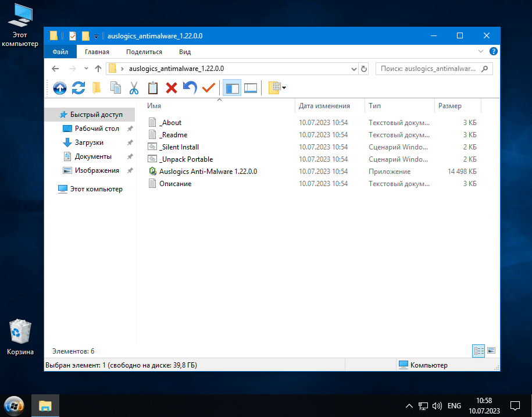Open Рабочий стол in navigation pane
532x417 pixels.
click(x=91, y=129)
